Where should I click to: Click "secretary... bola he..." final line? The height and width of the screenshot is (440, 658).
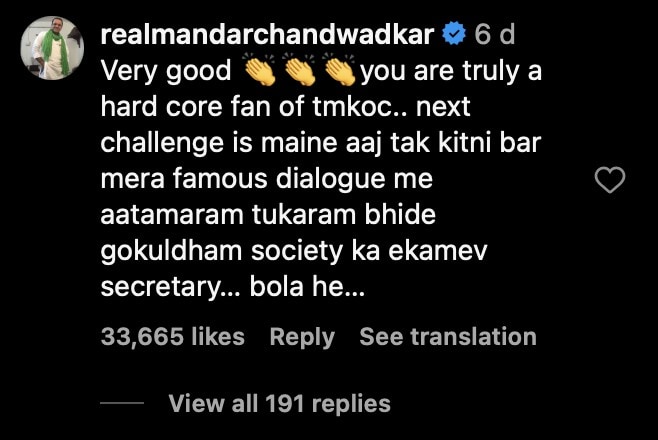233,287
